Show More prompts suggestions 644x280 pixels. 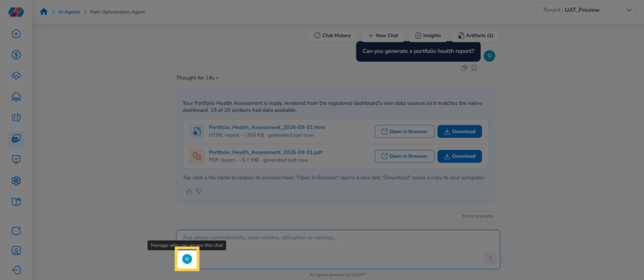(x=478, y=216)
